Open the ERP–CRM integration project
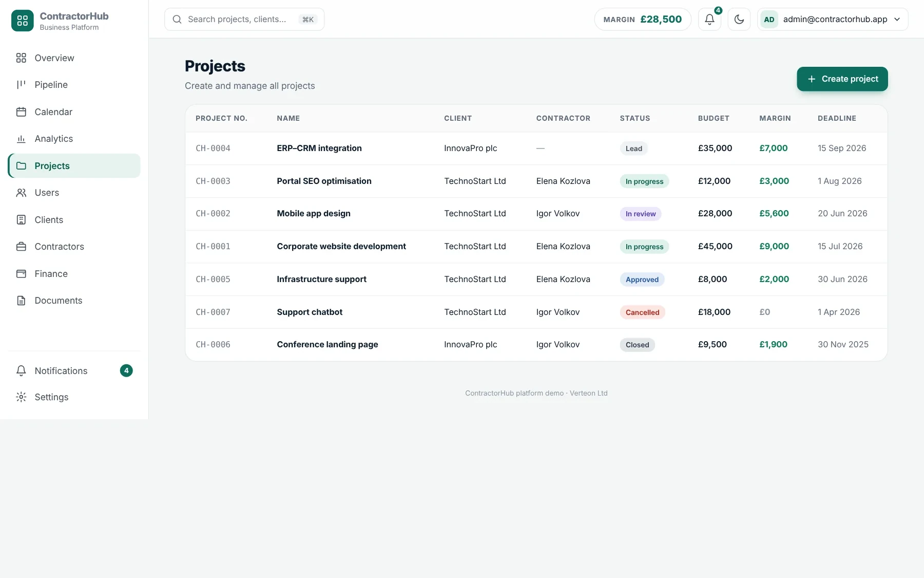This screenshot has width=924, height=578. [x=319, y=148]
